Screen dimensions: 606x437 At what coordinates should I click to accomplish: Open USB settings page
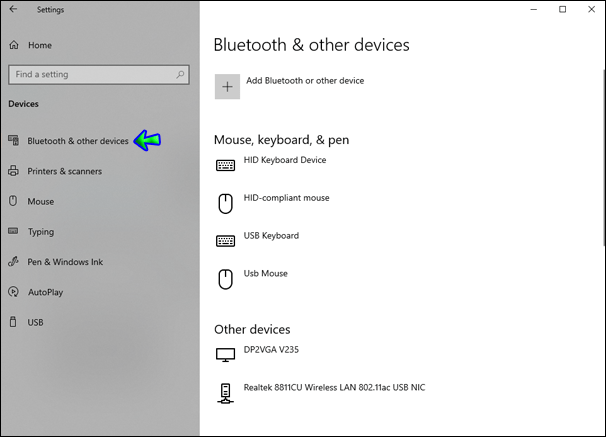(35, 322)
